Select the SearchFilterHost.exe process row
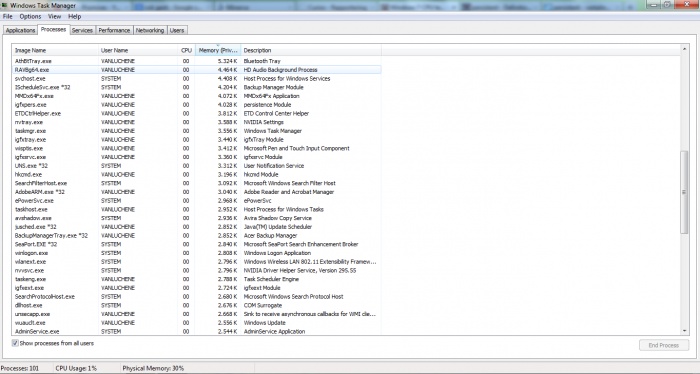700x374 pixels. click(x=197, y=183)
